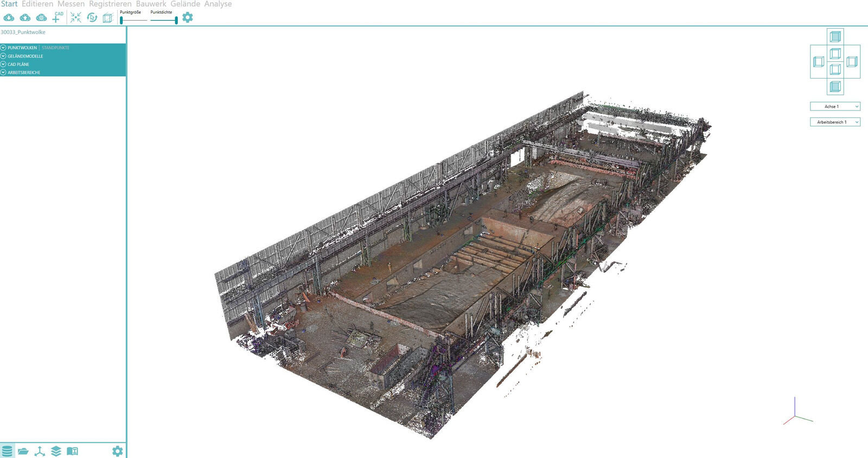868x458 pixels.
Task: Click the cloud upload icon
Action: 25,18
